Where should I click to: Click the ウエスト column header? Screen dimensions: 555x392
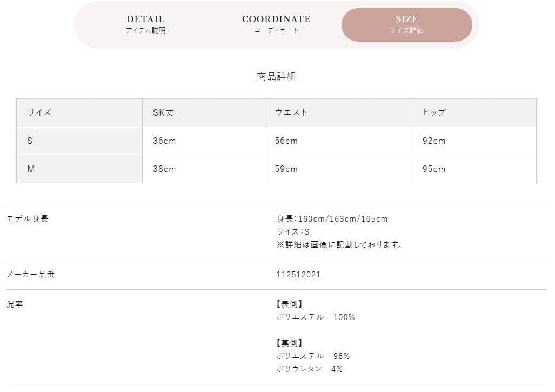click(x=291, y=112)
